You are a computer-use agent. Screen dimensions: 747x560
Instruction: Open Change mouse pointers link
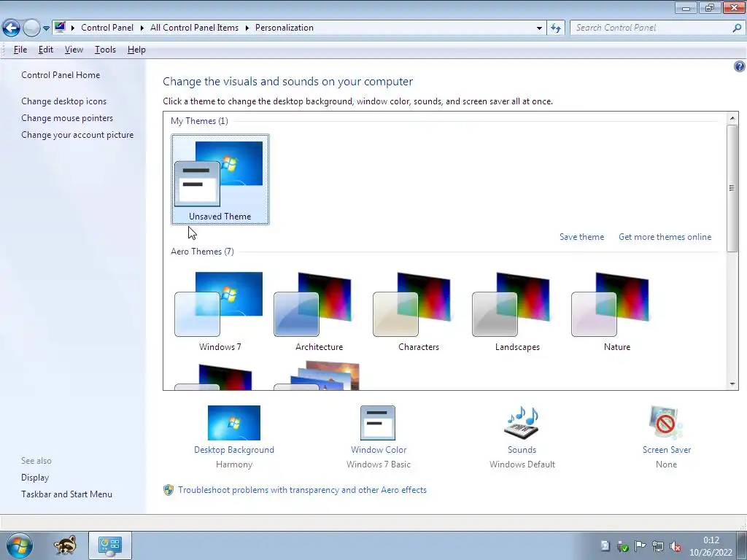tap(67, 117)
